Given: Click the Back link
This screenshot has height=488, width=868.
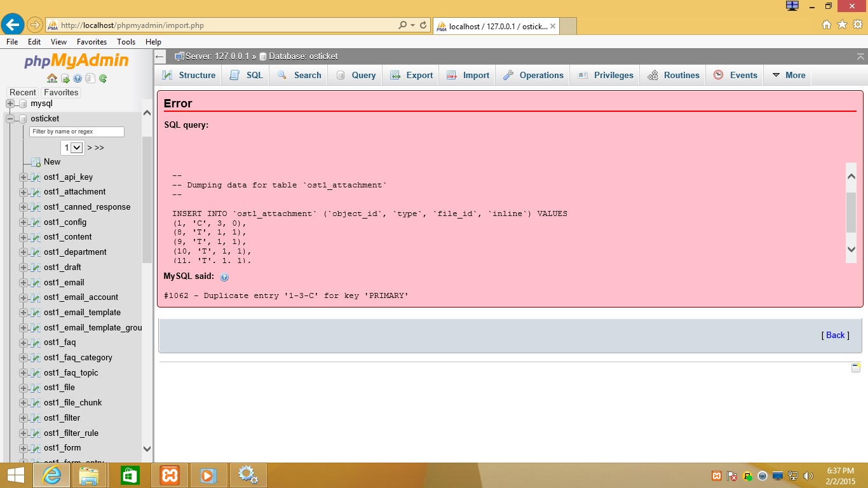Looking at the screenshot, I should click(835, 335).
